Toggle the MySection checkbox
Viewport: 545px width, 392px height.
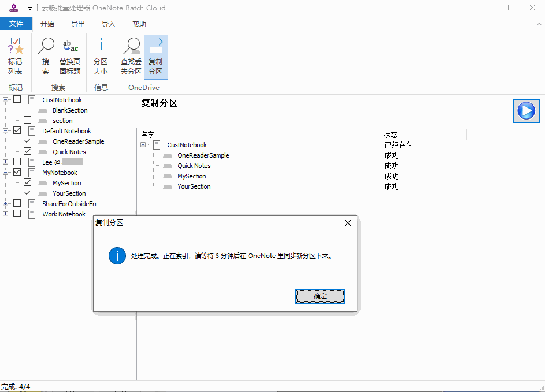28,183
